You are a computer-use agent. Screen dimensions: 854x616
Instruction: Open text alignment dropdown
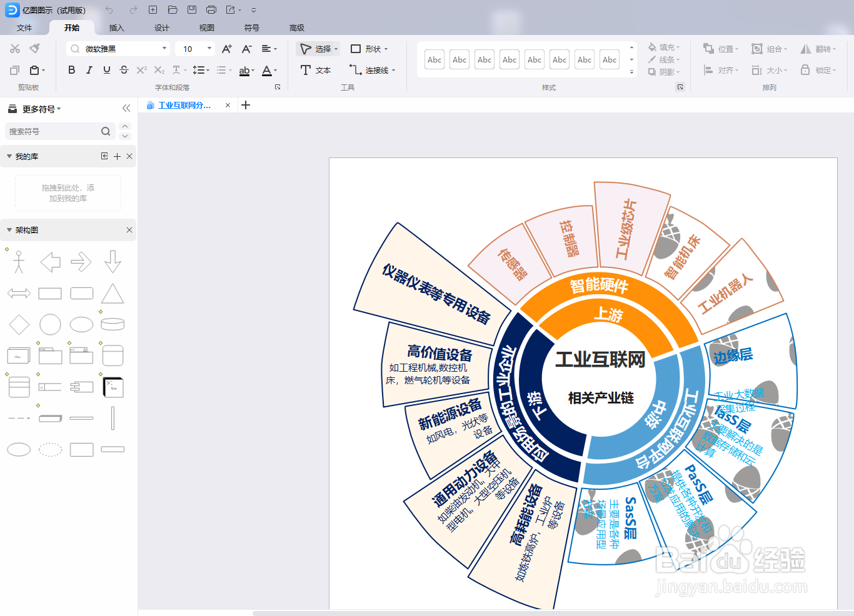coord(269,49)
